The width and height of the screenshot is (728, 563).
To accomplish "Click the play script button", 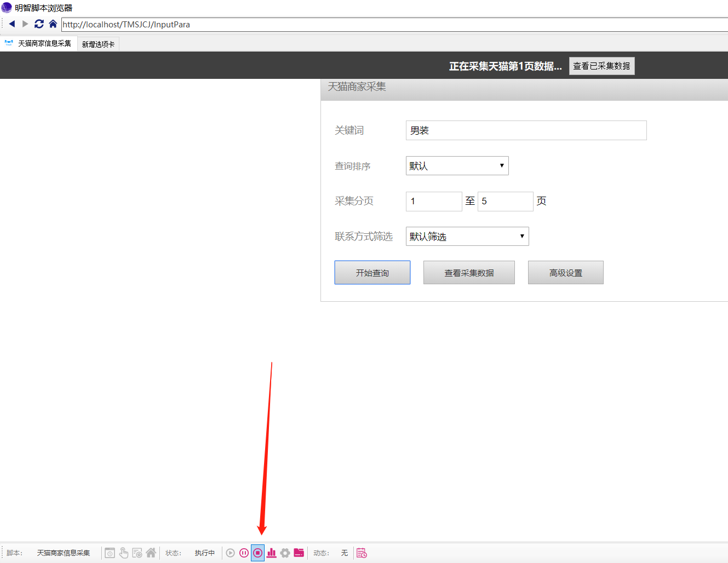I will [231, 553].
